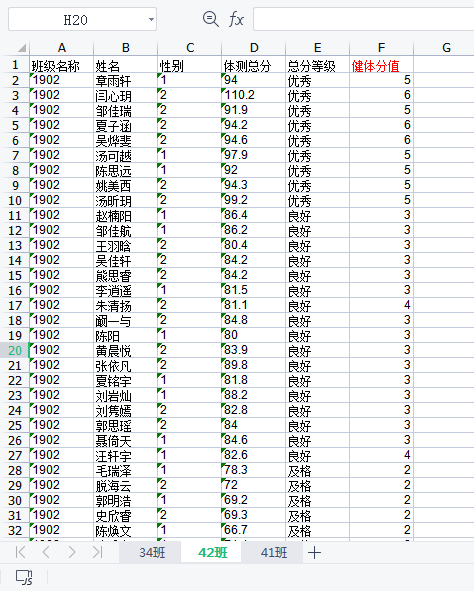Select the name cell 吴烨斐

click(x=125, y=140)
